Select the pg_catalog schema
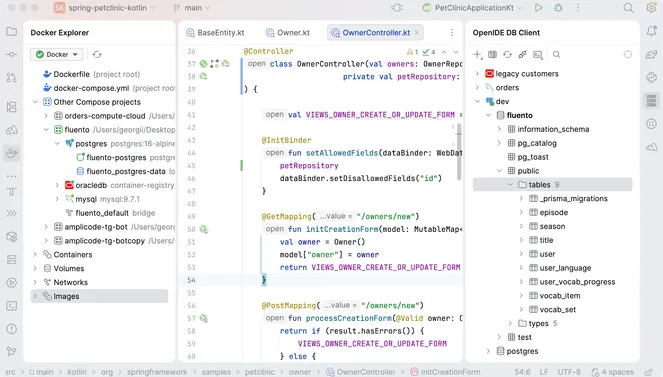 (x=532, y=143)
